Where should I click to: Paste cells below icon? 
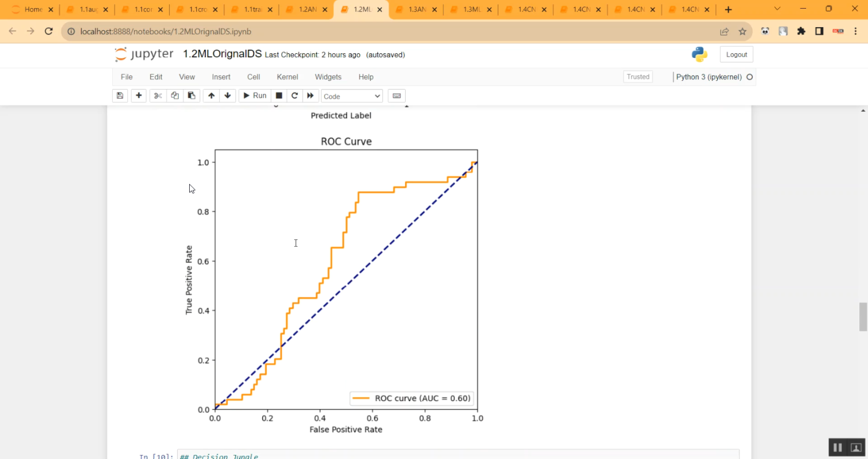click(192, 96)
